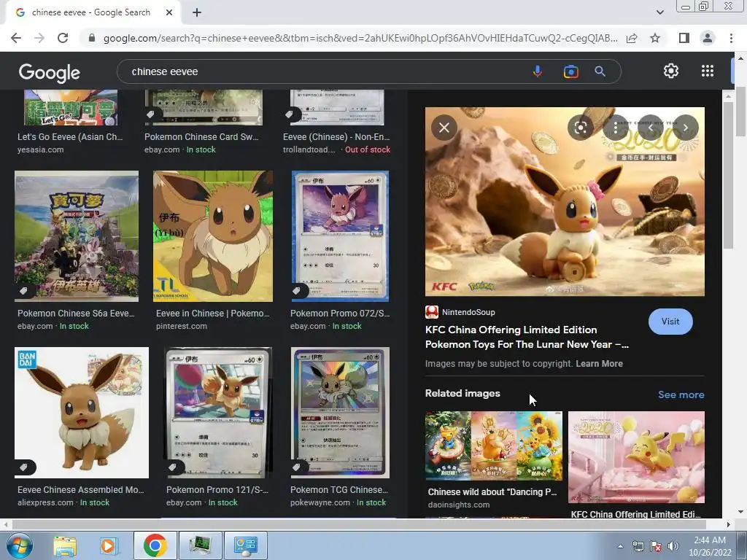Open Windows Media Player taskbar icon
This screenshot has height=560, width=747.
coord(108,545)
